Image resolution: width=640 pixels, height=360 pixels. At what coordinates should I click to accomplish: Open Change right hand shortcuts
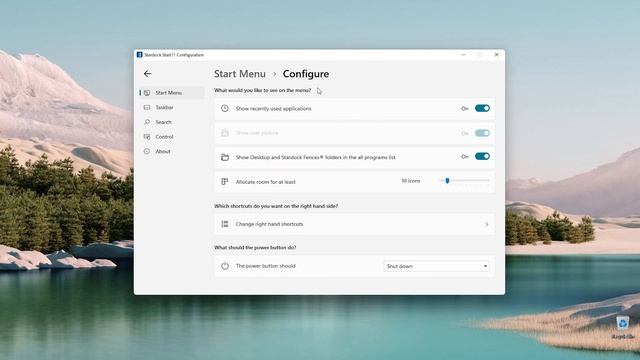point(354,224)
